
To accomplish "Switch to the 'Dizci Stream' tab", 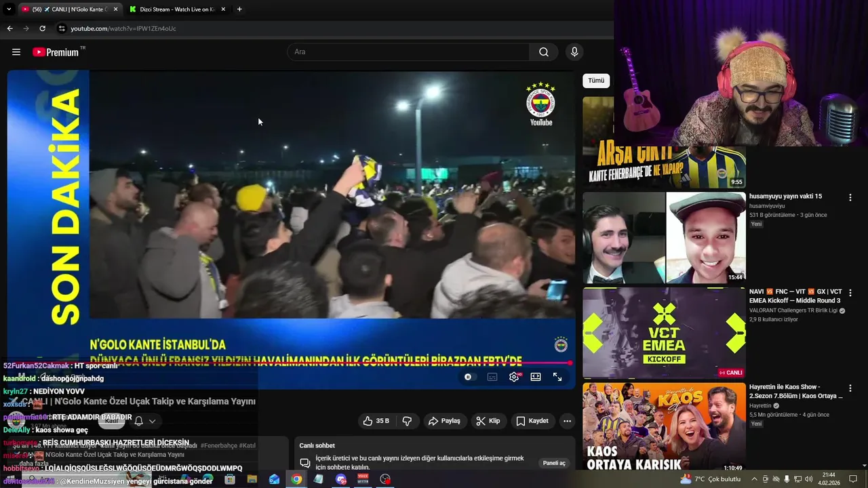I will tap(178, 9).
